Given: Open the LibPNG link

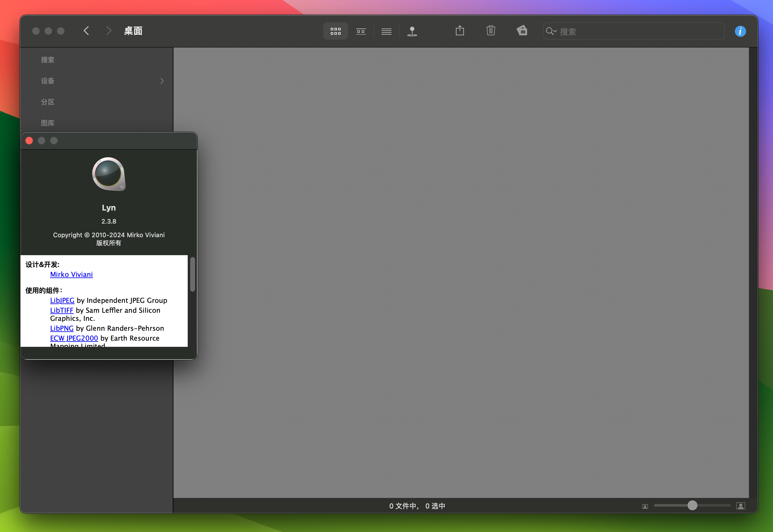Looking at the screenshot, I should coord(62,328).
